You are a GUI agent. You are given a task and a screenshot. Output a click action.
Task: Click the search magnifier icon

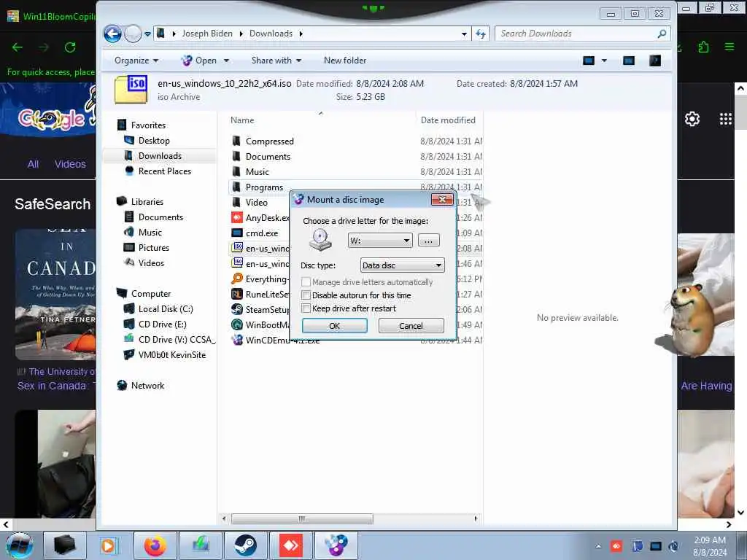(662, 34)
